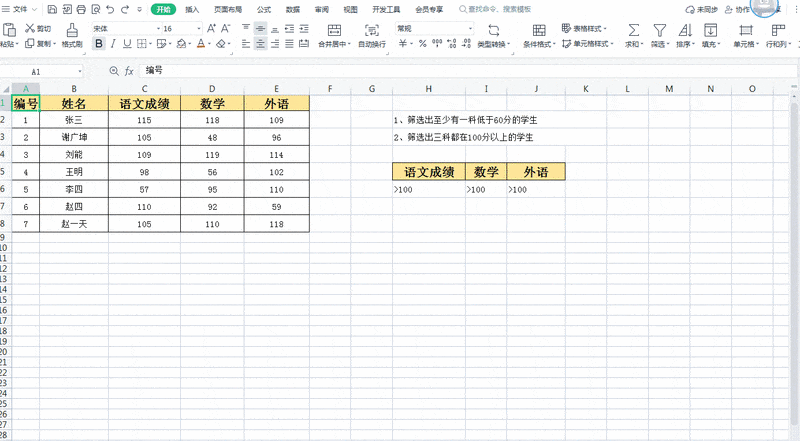Switch to the 页面布局 Page Layout tab
Viewport: 800px width, 441px height.
coord(228,9)
